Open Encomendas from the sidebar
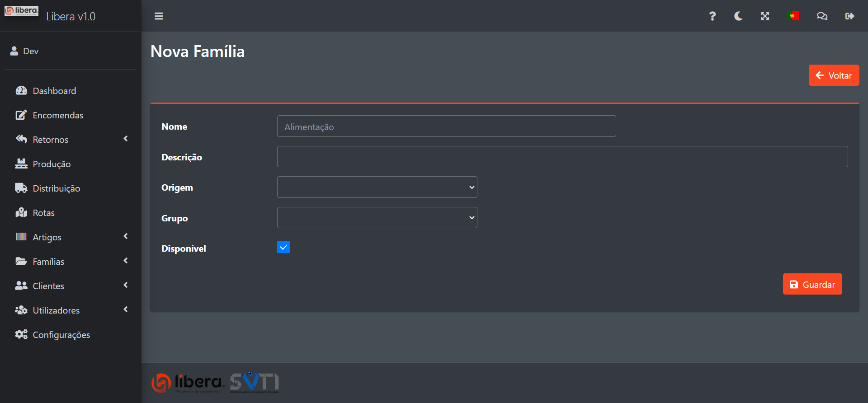868x403 pixels. coord(58,115)
